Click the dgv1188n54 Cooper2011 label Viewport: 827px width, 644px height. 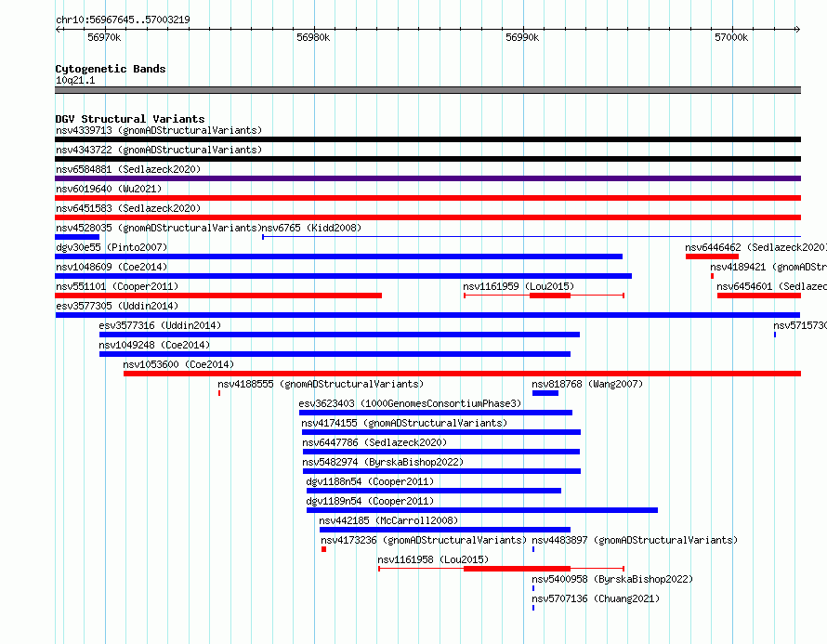370,481
